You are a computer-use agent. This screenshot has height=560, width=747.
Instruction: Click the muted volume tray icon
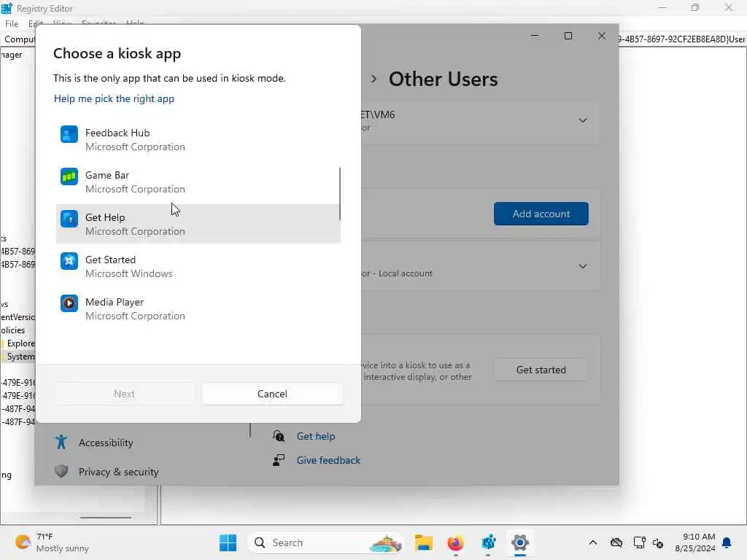tap(659, 542)
